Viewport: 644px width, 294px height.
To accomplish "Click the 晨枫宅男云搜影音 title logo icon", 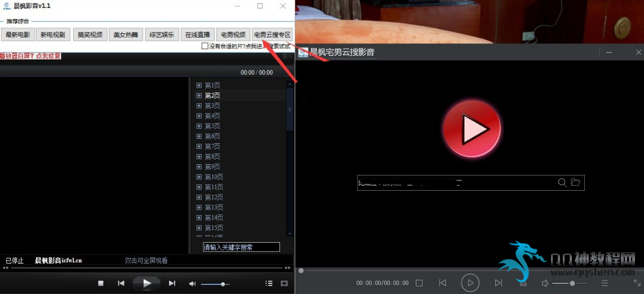I will pyautogui.click(x=303, y=52).
